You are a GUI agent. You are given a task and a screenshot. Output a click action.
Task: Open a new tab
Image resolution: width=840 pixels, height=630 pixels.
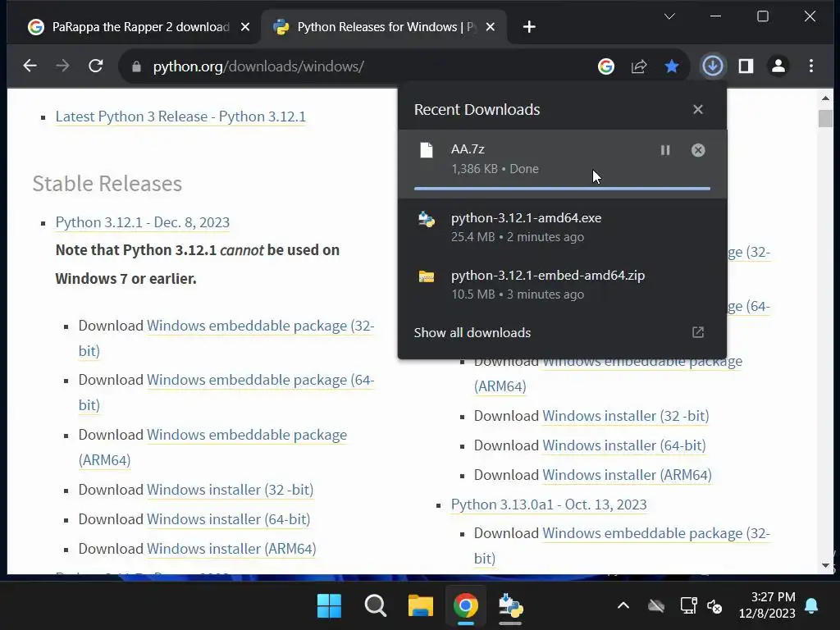coord(529,27)
